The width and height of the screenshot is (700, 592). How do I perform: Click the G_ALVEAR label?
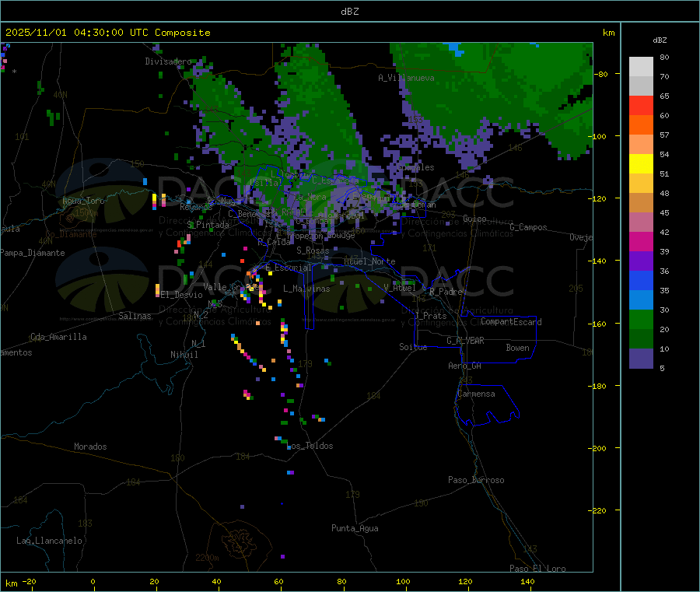(465, 341)
